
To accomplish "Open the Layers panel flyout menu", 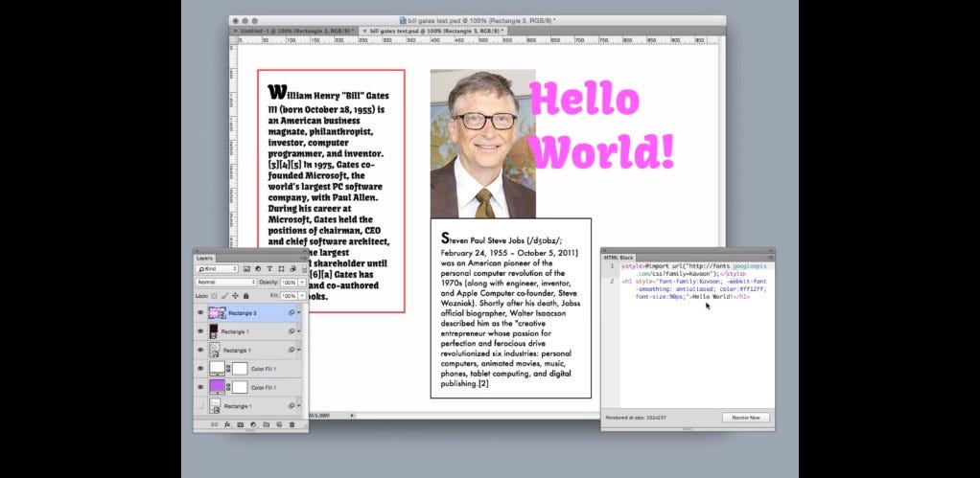I will 304,259.
